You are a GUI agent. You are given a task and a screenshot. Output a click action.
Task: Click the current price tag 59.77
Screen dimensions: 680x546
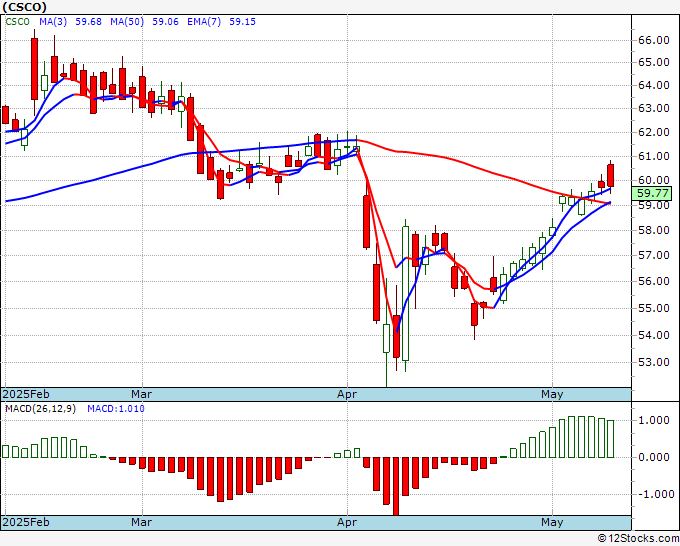(652, 193)
